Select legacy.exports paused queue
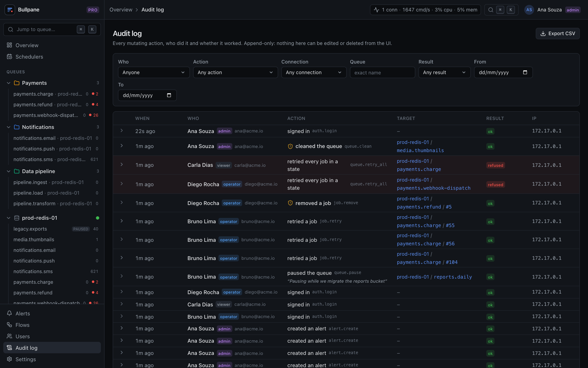 pyautogui.click(x=56, y=229)
